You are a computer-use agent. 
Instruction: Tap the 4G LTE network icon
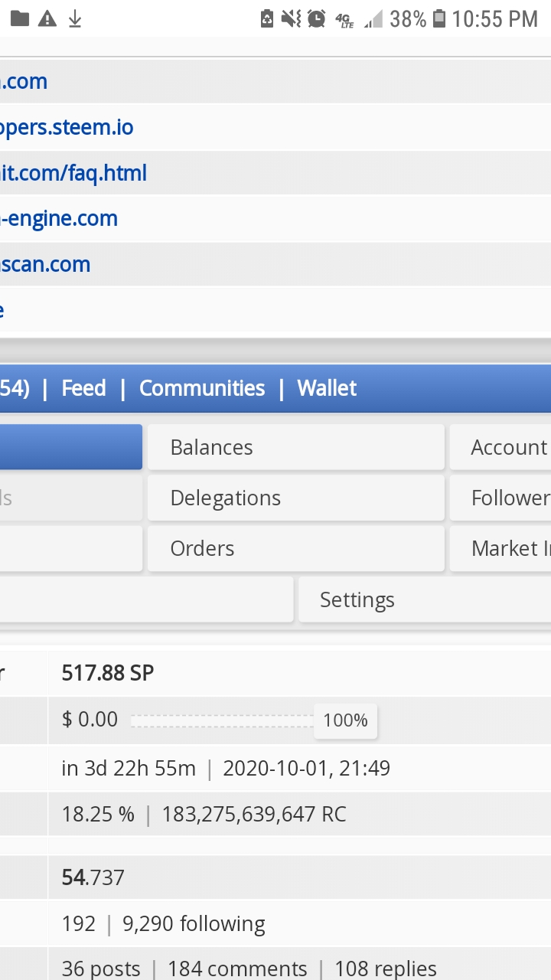344,19
